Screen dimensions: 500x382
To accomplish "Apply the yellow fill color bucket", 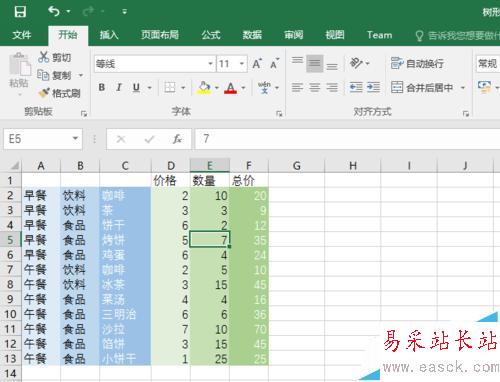I will point(204,88).
